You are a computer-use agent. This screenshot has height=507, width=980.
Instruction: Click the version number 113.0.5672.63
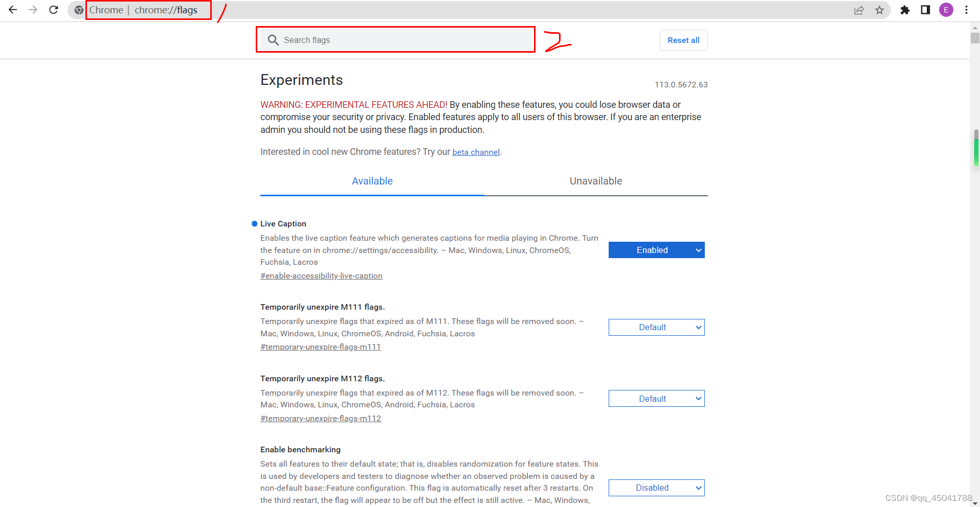[x=681, y=84]
